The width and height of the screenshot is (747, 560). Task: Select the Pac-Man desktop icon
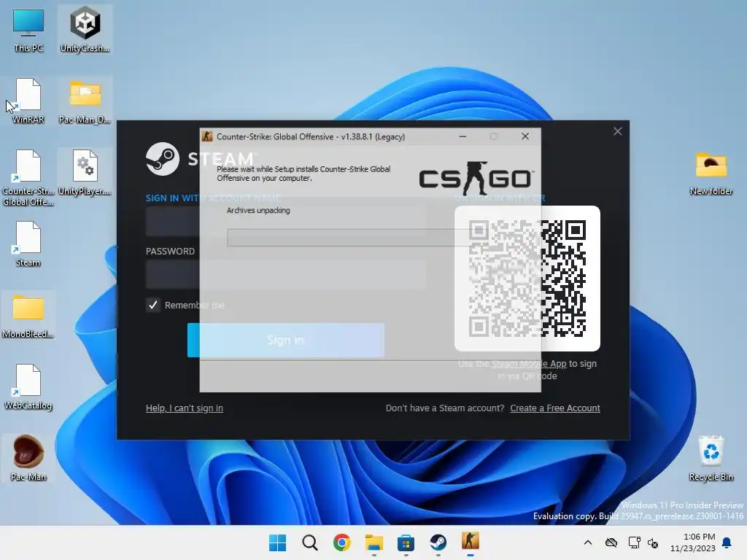tap(28, 458)
